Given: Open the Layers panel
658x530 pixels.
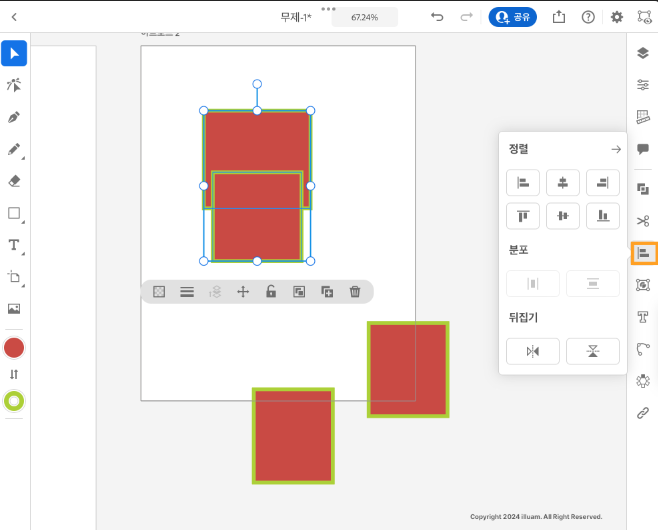Looking at the screenshot, I should pyautogui.click(x=642, y=53).
